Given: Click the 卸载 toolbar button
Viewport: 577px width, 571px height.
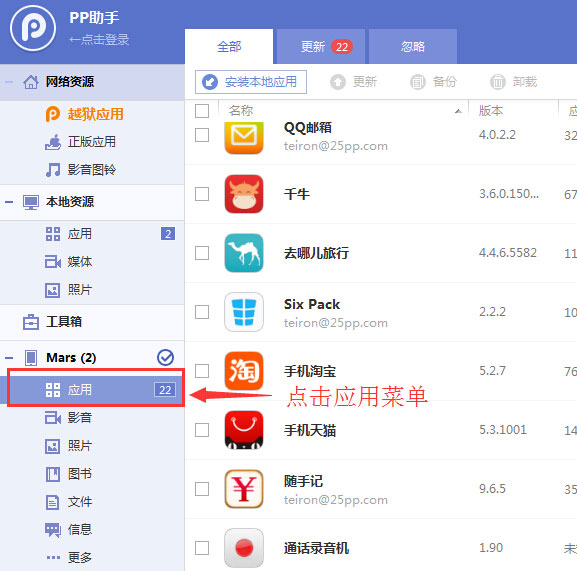Looking at the screenshot, I should [x=513, y=82].
